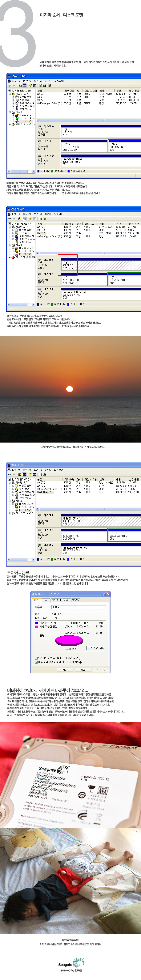
Task: Expand 로컬 사용자 및 그룹 in 포맷 (1%) window
Action: point(13,236)
